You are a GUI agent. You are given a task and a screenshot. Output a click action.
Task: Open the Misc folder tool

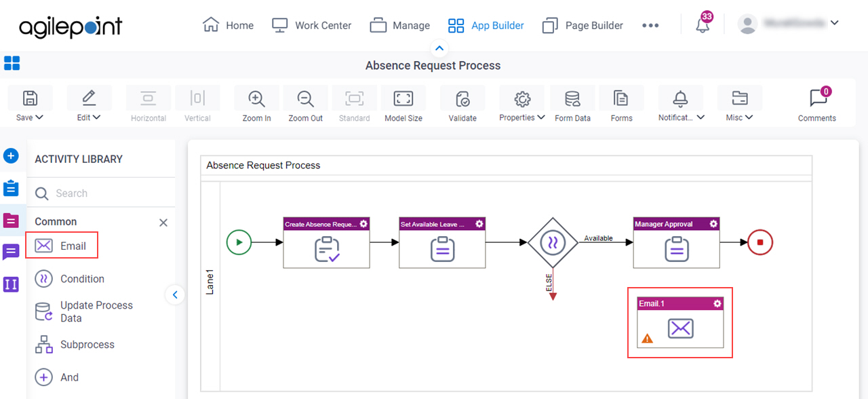[x=739, y=98]
